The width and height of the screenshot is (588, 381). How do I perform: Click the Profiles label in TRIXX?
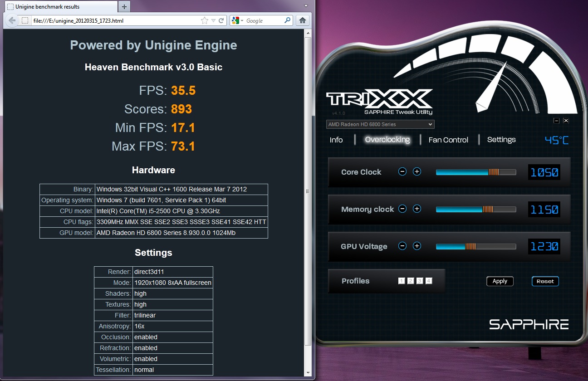coord(355,281)
